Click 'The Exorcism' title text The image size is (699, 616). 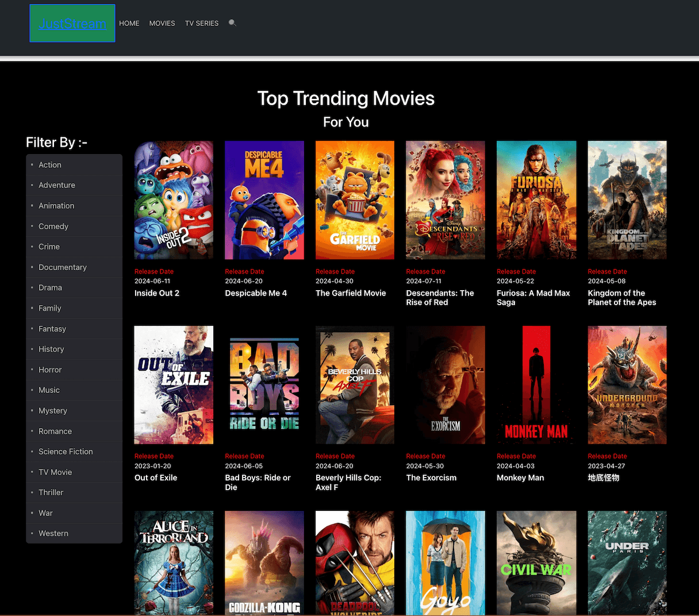(431, 478)
